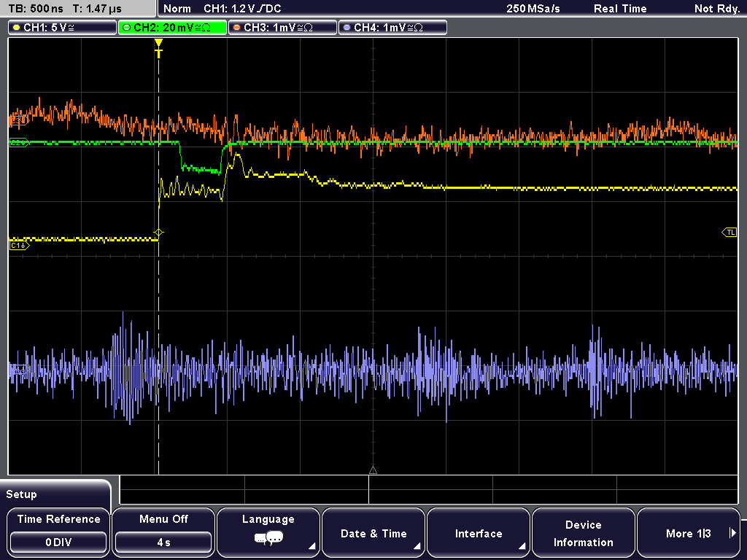Click the Real Time acquisition label
Image resolution: width=747 pixels, height=560 pixels.
tap(620, 9)
